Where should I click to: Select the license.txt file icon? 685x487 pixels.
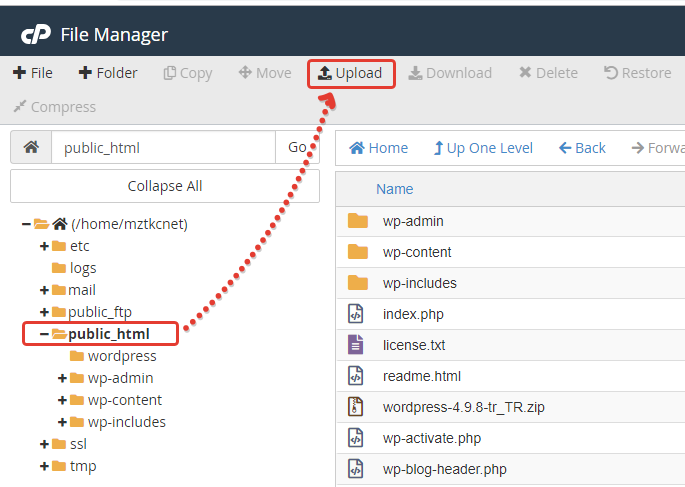tap(357, 345)
